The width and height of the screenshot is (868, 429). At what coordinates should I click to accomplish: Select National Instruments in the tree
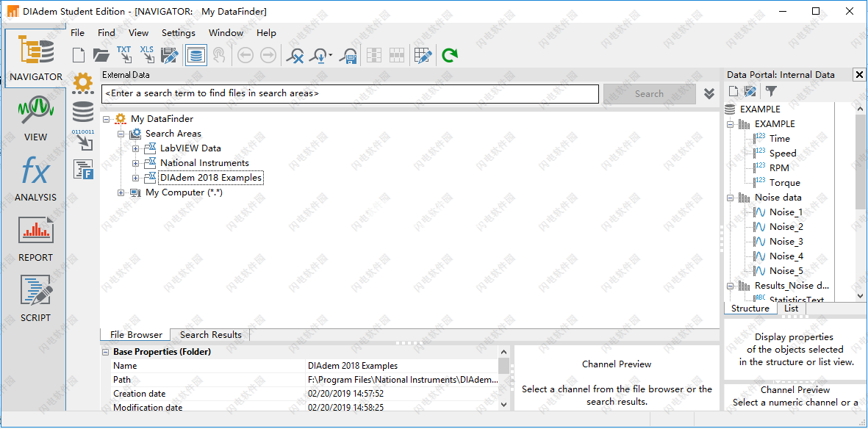(204, 163)
